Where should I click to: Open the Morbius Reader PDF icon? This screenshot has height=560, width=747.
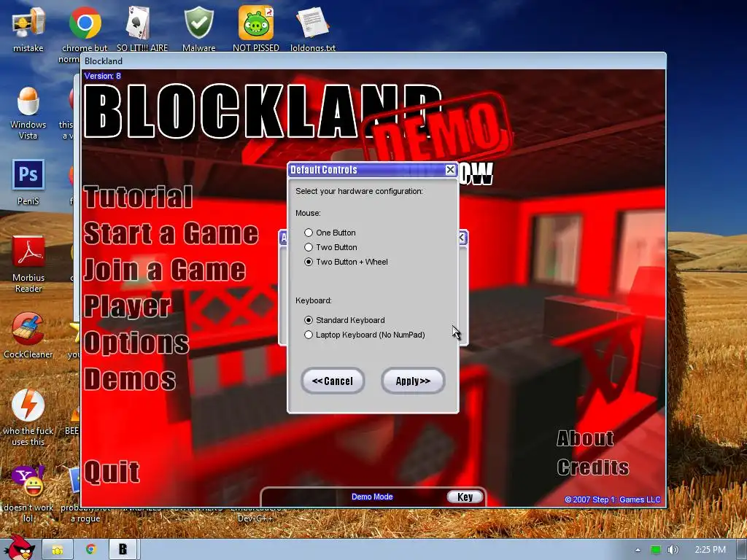[28, 264]
